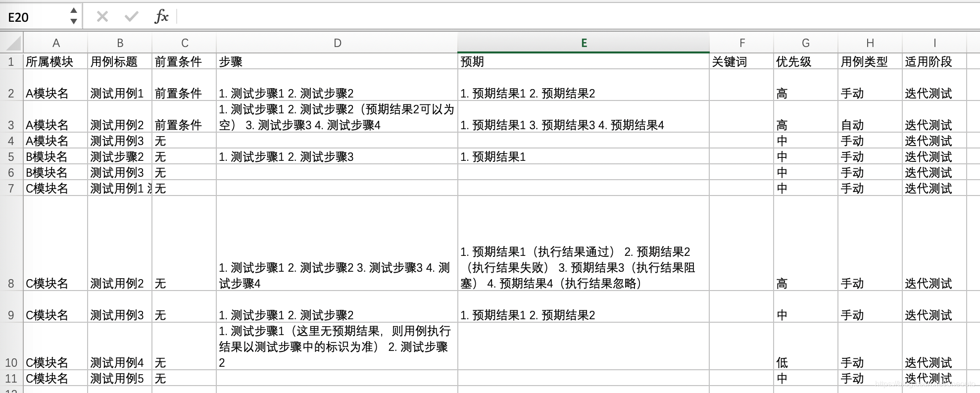Click the name box up arrow
The height and width of the screenshot is (393, 980).
[x=74, y=11]
